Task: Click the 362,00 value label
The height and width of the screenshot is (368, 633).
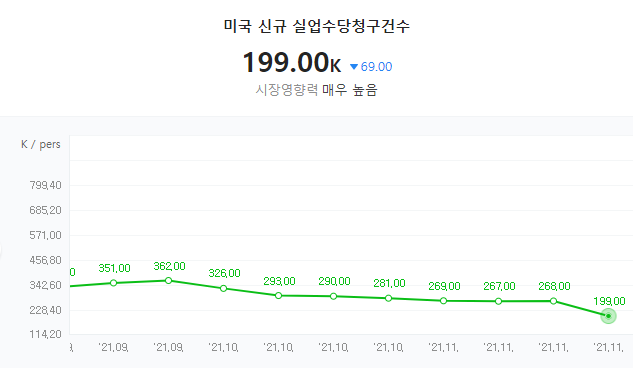Action: tap(170, 266)
